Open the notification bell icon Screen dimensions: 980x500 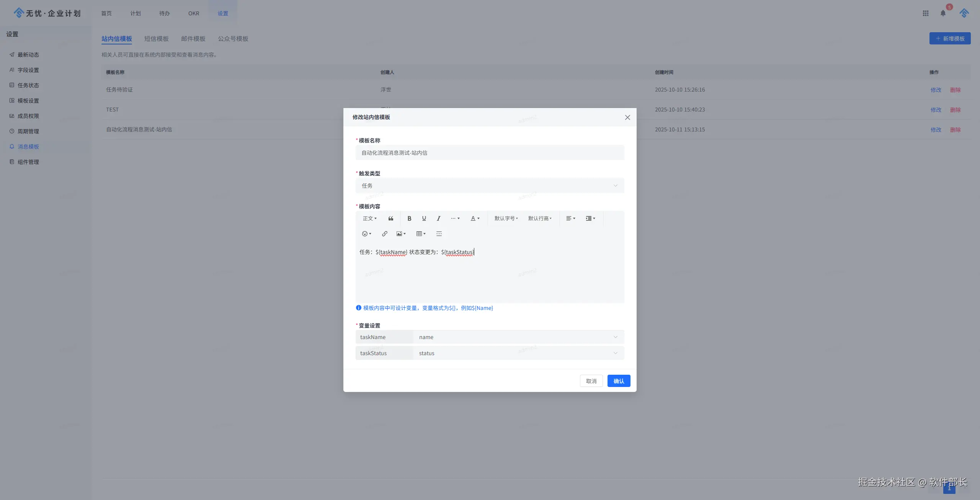point(943,13)
